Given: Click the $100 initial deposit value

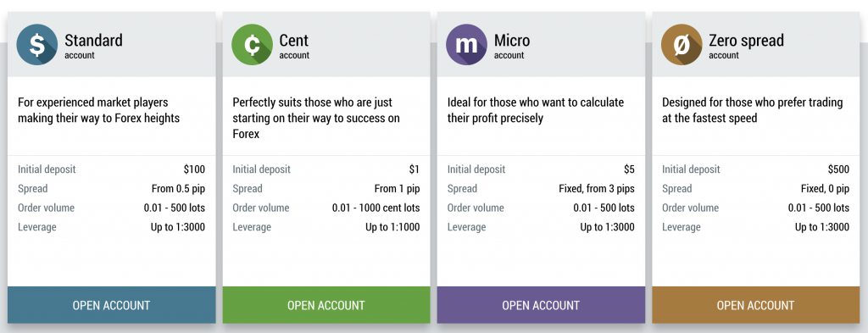Looking at the screenshot, I should click(x=194, y=169).
